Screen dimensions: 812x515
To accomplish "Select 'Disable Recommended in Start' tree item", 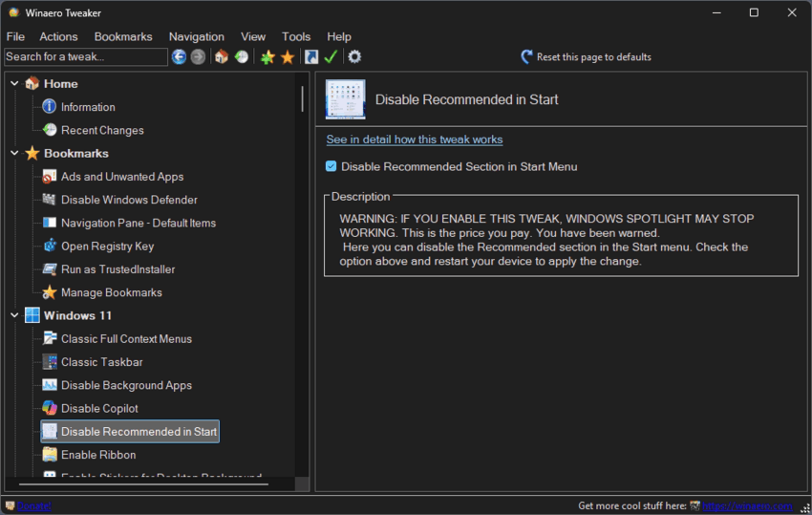I will (130, 431).
